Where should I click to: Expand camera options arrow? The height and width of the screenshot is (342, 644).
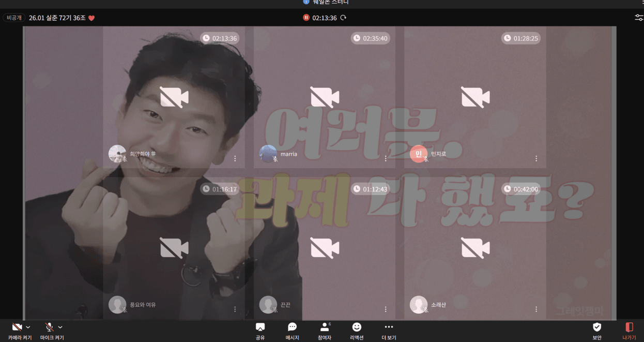point(28,327)
